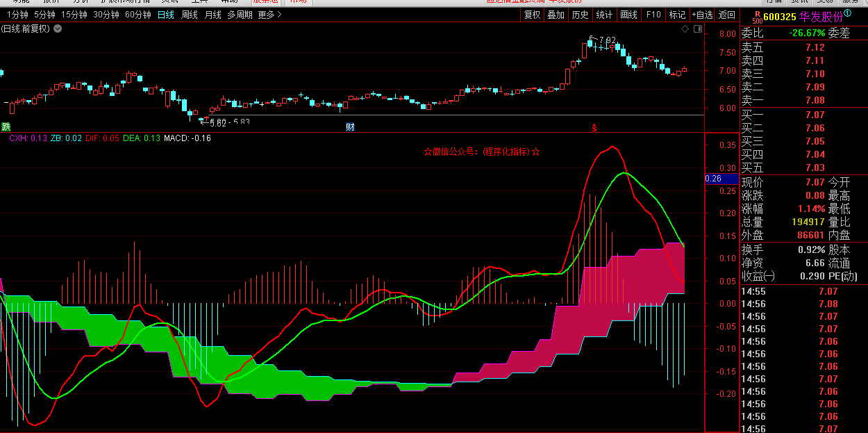Viewport: 868px width, 433px height.
Task: Switch to the 周线 period tab
Action: [189, 15]
